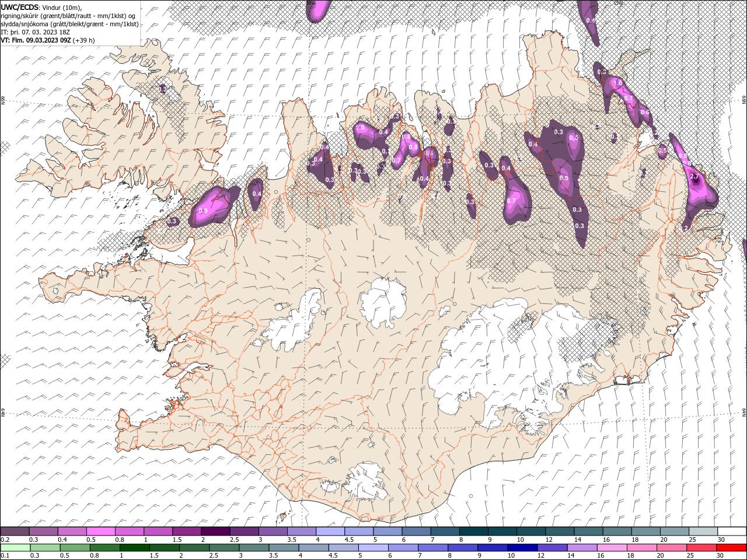Click the UWC/ECDS title in the header

20,7
